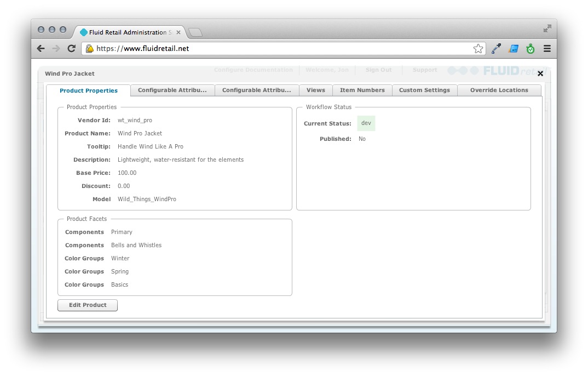The width and height of the screenshot is (588, 376).
Task: Reload the current page
Action: (72, 48)
